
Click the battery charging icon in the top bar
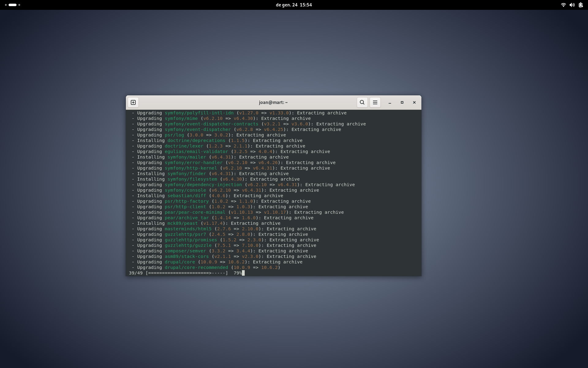(581, 5)
